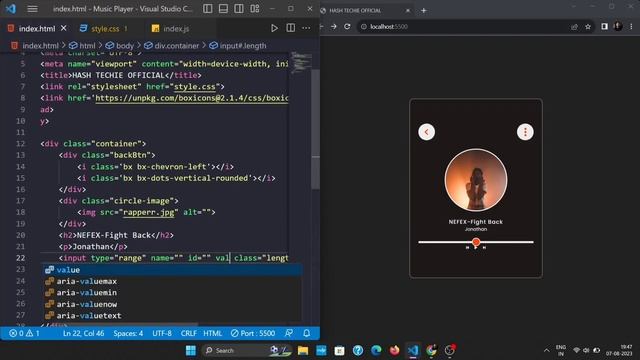Viewport: 640px width, 360px height.
Task: Follow the unpkg boxicons URL link
Action: click(x=191, y=98)
